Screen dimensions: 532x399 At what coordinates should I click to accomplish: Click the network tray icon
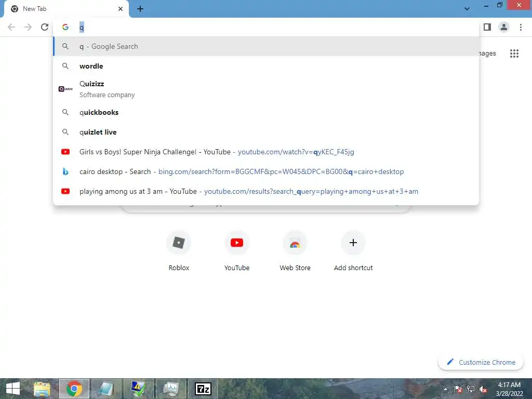click(x=471, y=389)
